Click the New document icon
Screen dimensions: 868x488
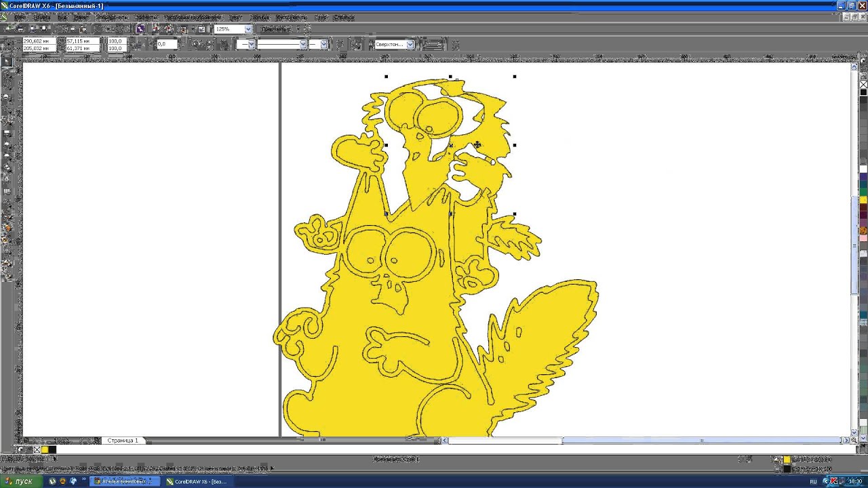7,29
